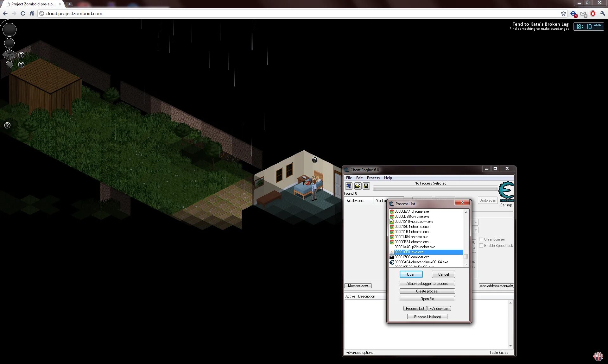Screen dimensions: 608x364
Task: Click the heart health icon on game HUD
Action: coord(10,64)
